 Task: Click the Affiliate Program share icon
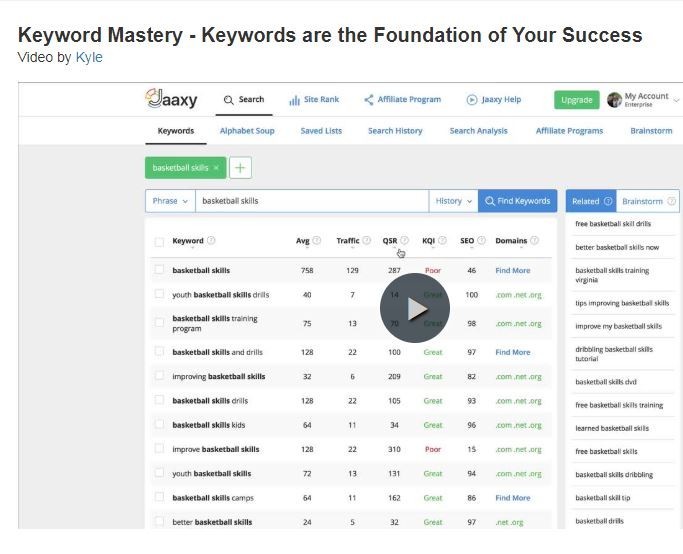tap(369, 100)
